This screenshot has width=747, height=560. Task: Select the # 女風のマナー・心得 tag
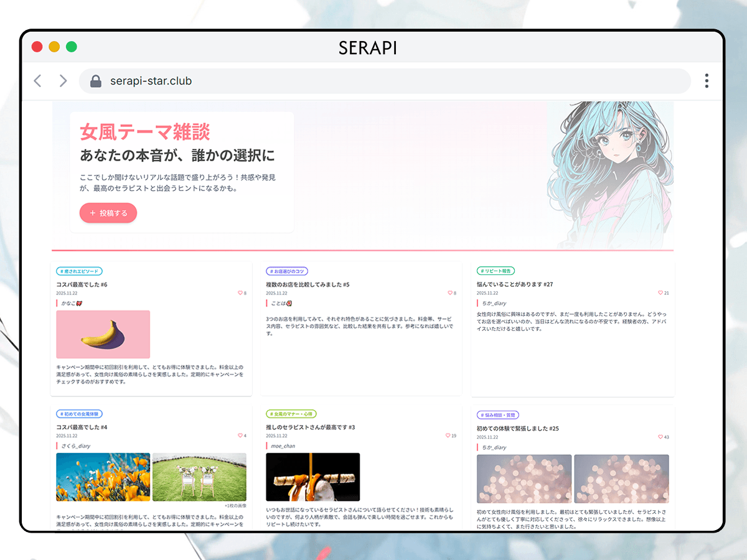point(291,414)
